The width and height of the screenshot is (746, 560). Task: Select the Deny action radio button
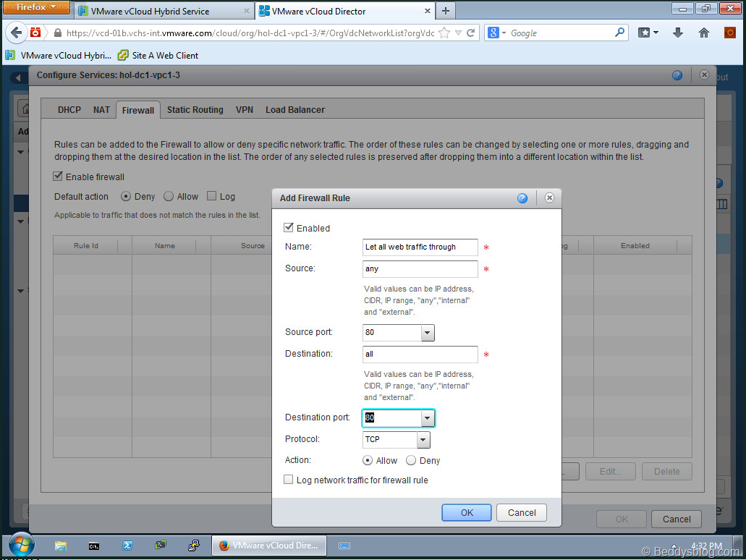coord(411,461)
